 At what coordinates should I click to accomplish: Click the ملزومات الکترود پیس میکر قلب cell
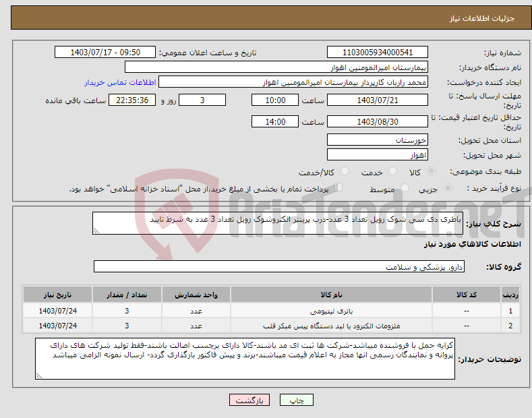(331, 326)
